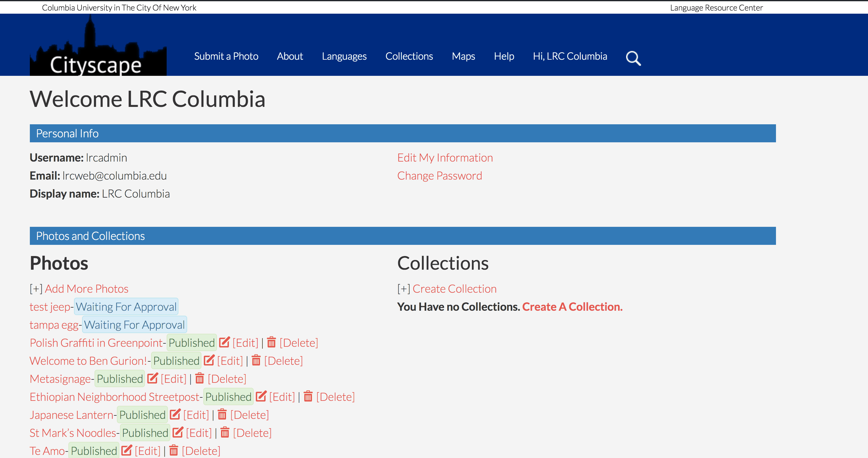Click Change Password link

[439, 176]
